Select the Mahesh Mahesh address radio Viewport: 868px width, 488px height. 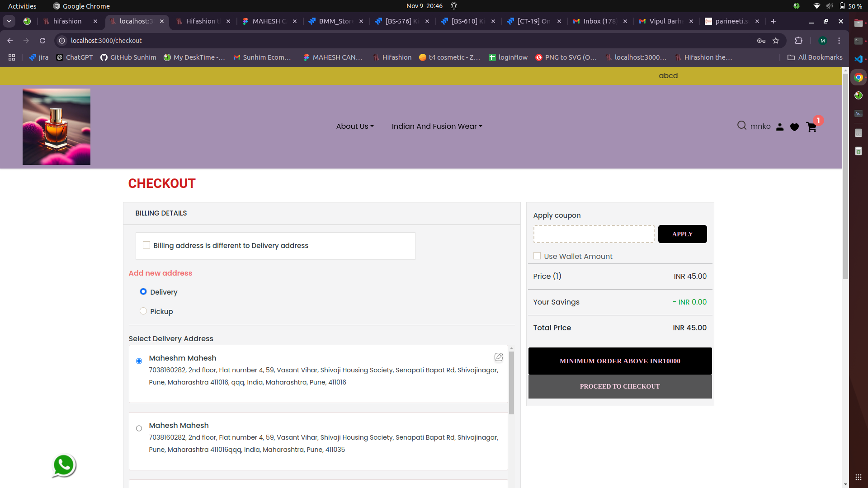pyautogui.click(x=139, y=428)
